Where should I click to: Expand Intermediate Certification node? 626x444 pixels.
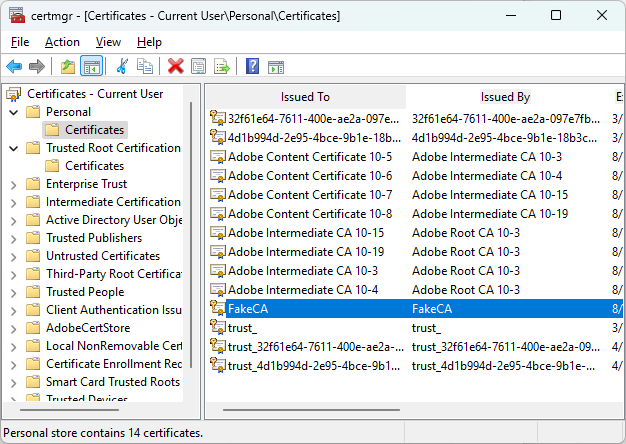click(14, 203)
